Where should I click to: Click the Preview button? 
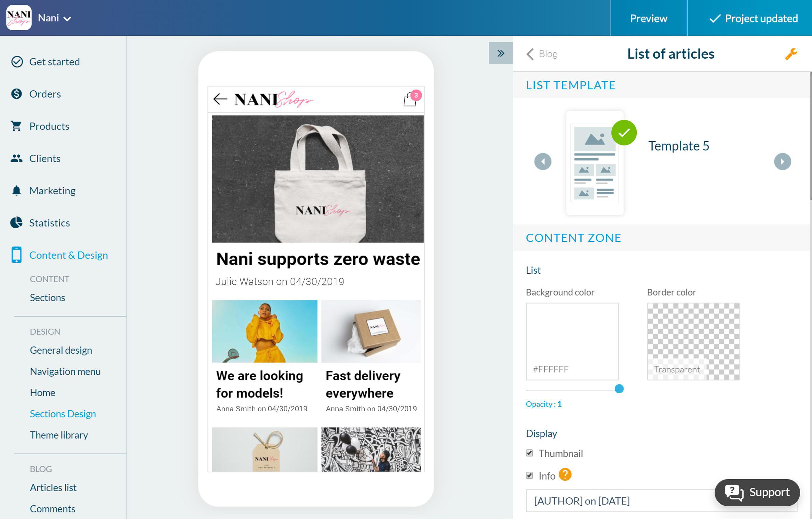[x=648, y=18]
